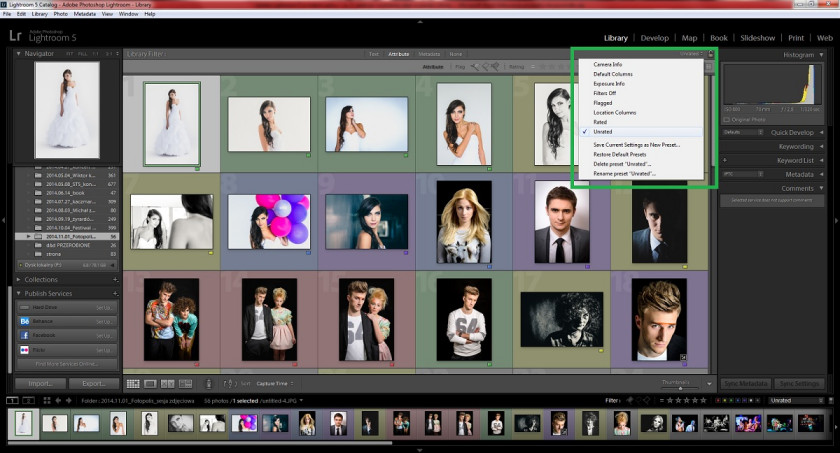Add publish service with plus icon
Viewport: 840px width, 453px height.
point(115,293)
